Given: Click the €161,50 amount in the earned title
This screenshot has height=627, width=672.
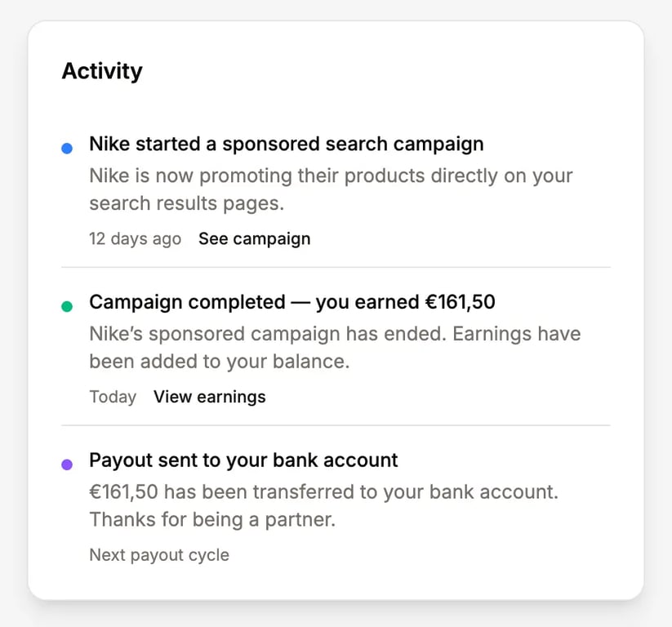Looking at the screenshot, I should (460, 303).
